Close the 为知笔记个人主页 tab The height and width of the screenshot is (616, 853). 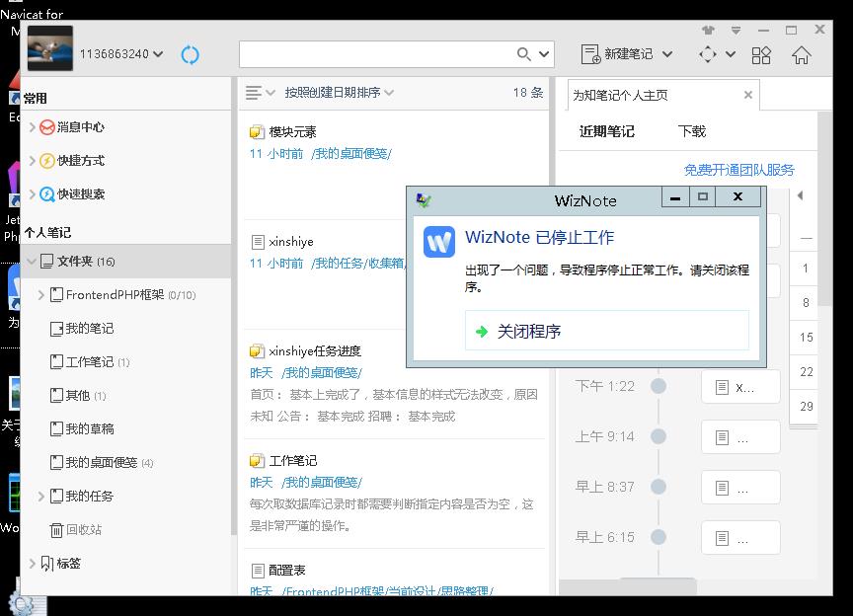click(x=748, y=95)
